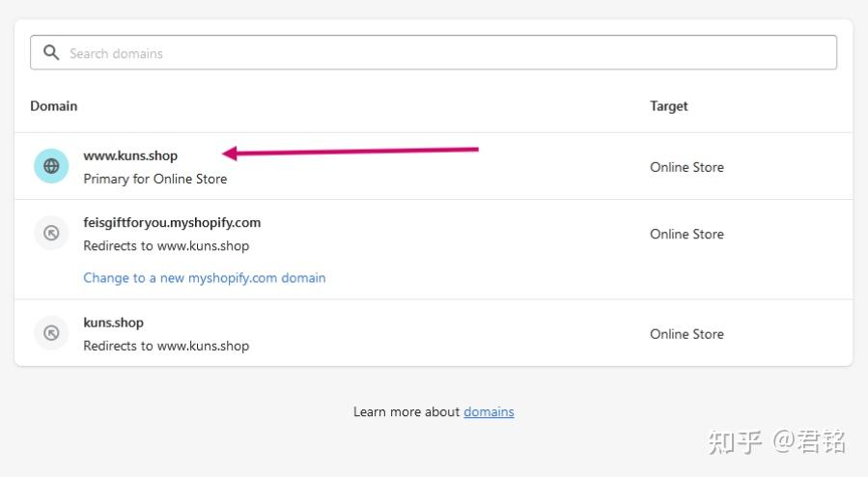
Task: Open the kuns.shop domain entry
Action: (x=114, y=323)
